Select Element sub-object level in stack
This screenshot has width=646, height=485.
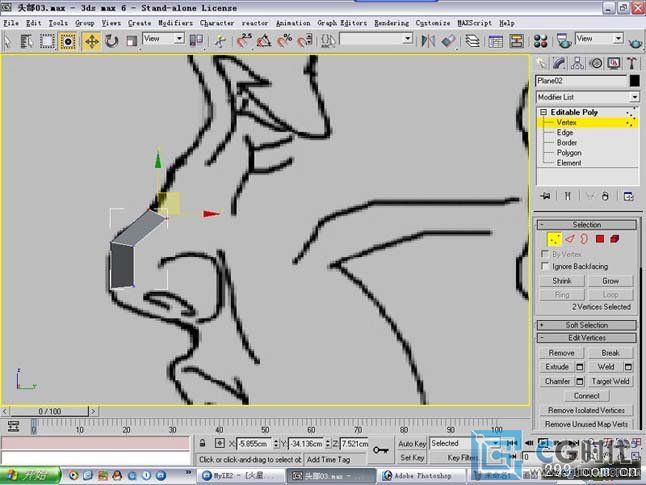[569, 163]
